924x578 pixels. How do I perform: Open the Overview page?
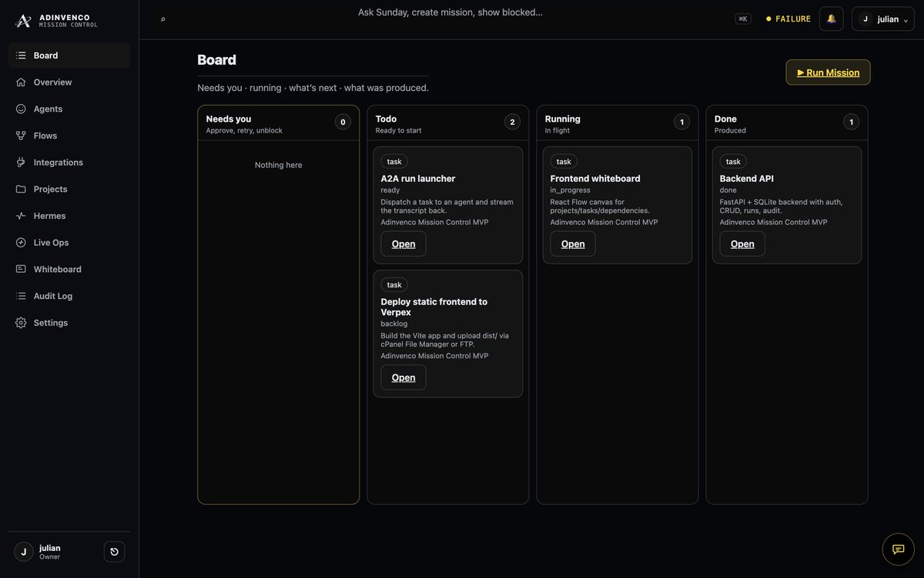(x=69, y=82)
